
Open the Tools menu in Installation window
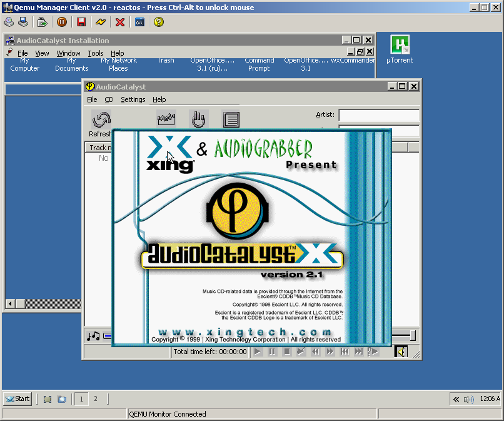click(96, 53)
